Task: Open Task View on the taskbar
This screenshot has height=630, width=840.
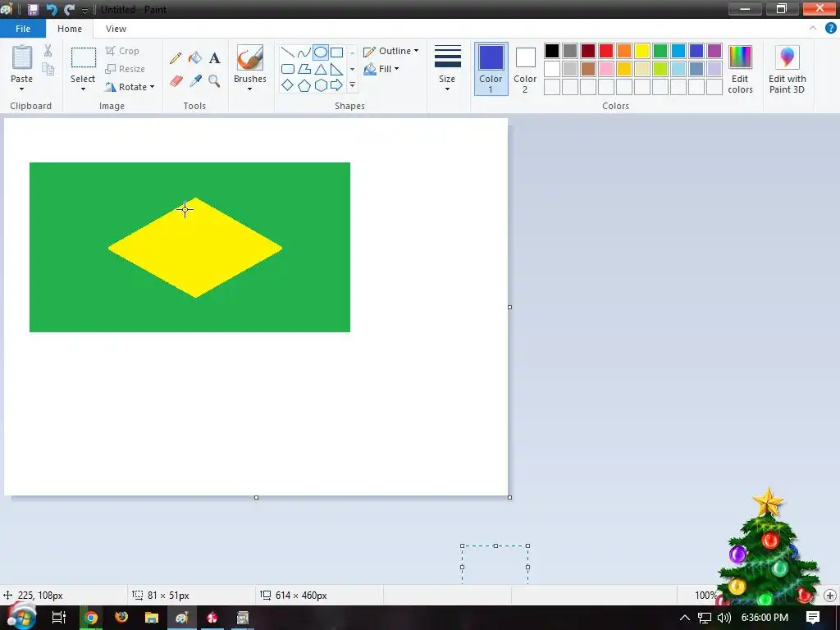Action: [59, 618]
